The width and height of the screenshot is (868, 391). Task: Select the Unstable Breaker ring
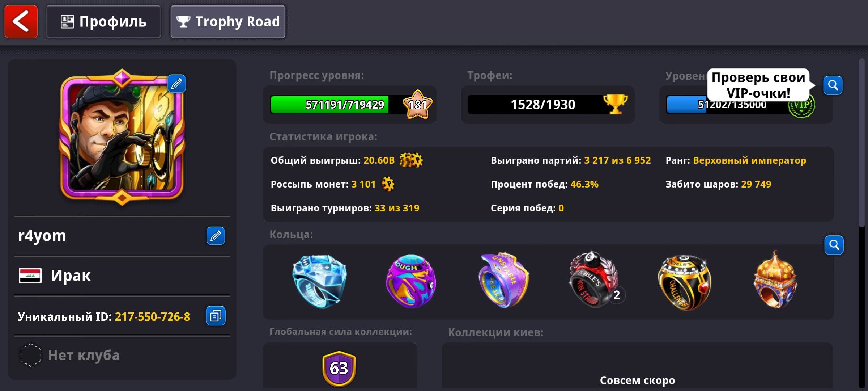pos(504,280)
